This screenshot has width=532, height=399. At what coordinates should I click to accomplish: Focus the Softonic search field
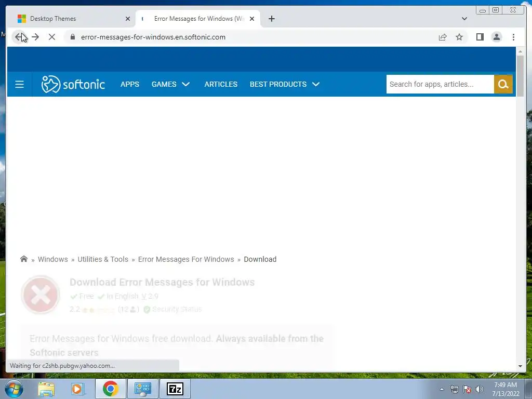[440, 84]
